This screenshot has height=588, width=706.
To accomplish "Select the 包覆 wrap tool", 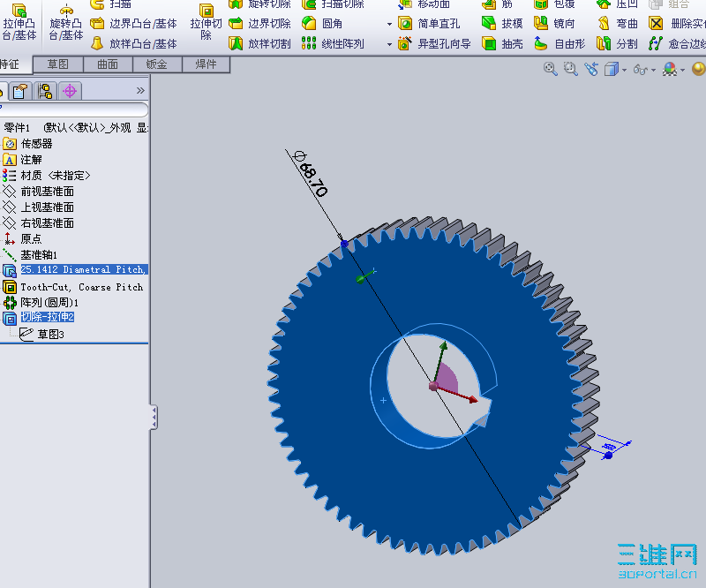I will (x=554, y=4).
